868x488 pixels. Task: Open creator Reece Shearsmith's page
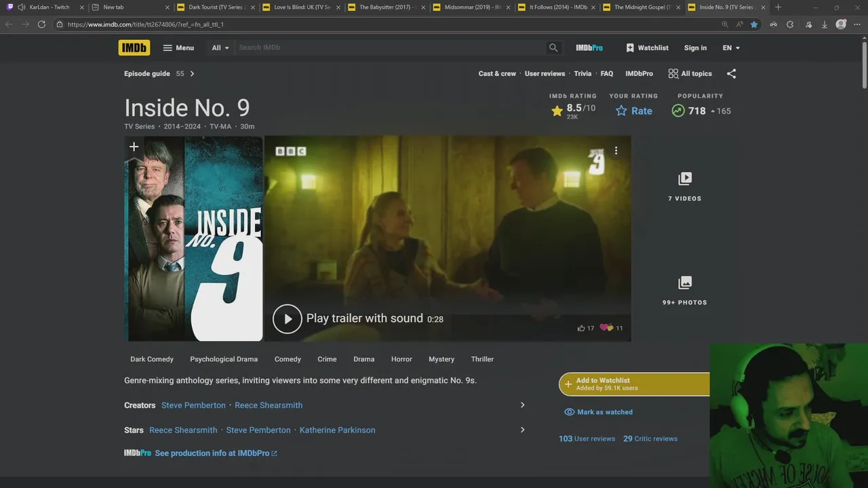[269, 405]
